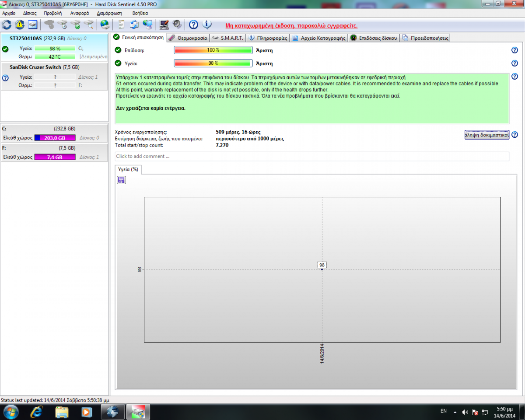
Task: Switch to the Αρχείο Καταγραφής tab
Action: click(319, 38)
